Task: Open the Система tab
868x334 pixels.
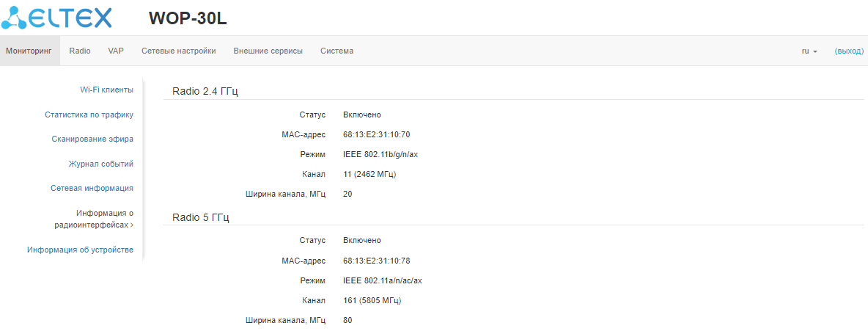Action: coord(336,51)
